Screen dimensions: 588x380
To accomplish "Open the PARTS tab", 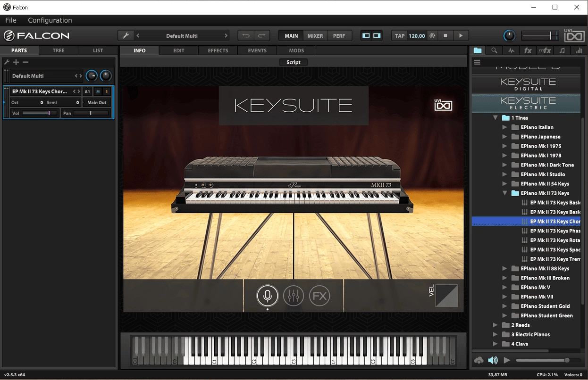I will coord(19,50).
